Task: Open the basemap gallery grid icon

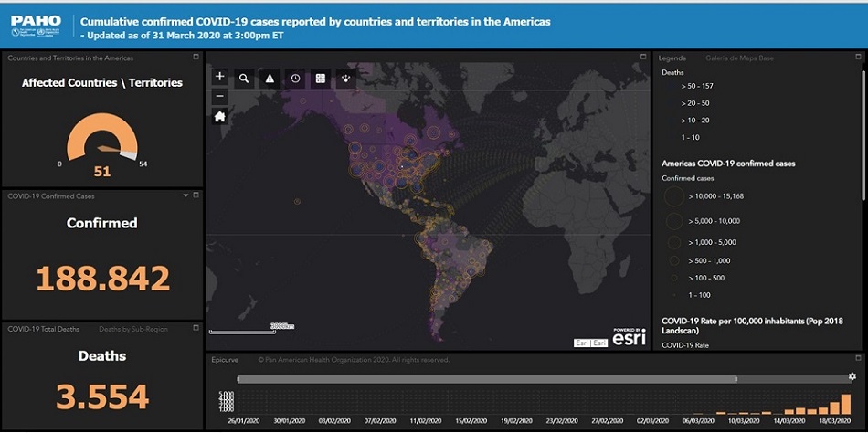Action: (x=321, y=79)
